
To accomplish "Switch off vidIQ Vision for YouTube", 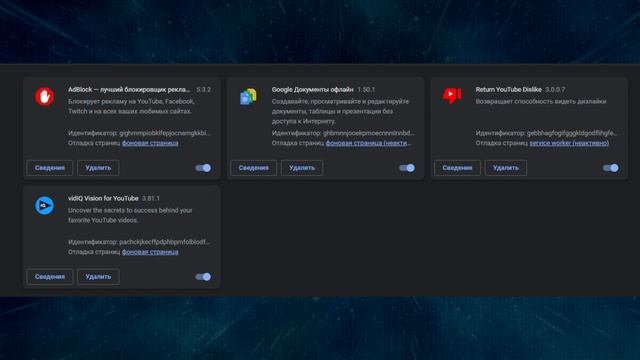I will coord(203,277).
